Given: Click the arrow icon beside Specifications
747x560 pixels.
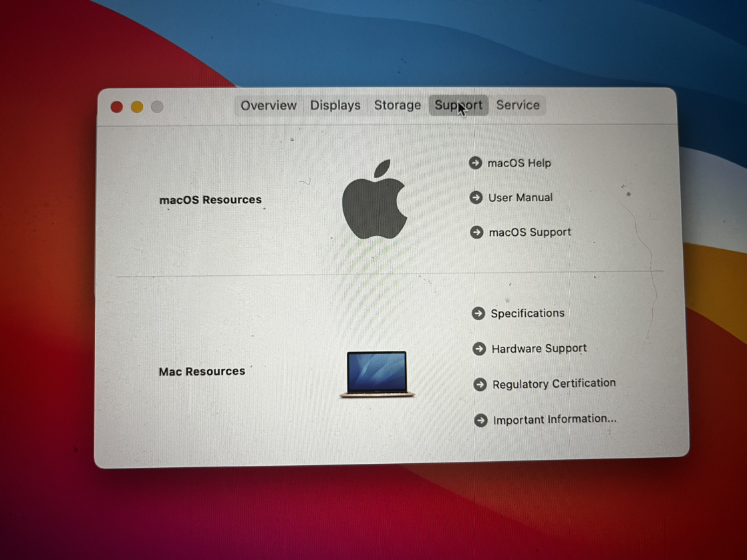Looking at the screenshot, I should 478,313.
